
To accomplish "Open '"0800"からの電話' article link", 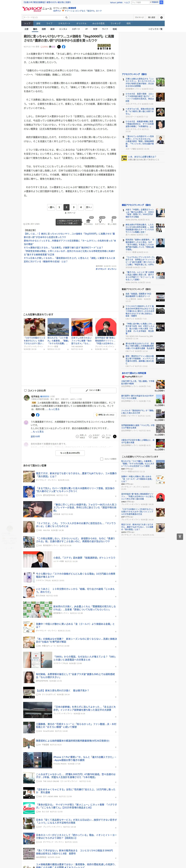I will tap(84, 658).
